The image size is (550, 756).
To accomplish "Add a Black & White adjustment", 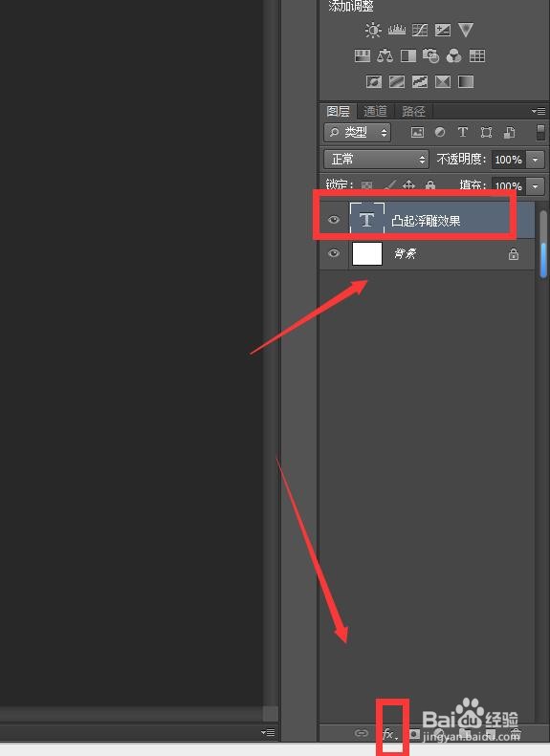I will click(408, 56).
